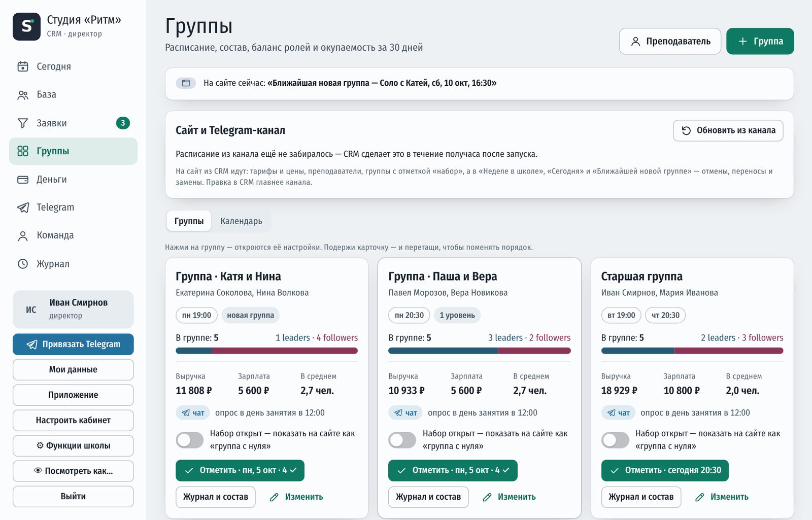Open База people icon in sidebar
Viewport: 812px width, 520px height.
click(x=23, y=95)
